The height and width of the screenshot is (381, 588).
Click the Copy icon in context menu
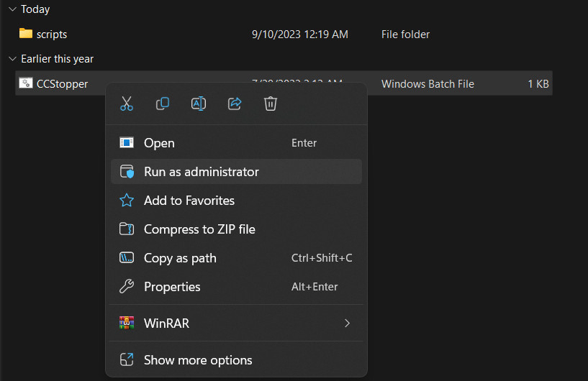click(163, 104)
